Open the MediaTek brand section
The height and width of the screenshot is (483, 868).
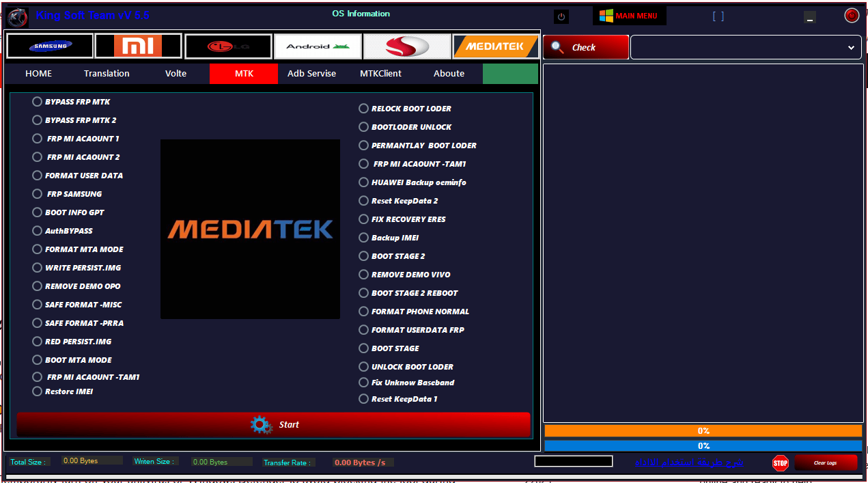point(496,46)
